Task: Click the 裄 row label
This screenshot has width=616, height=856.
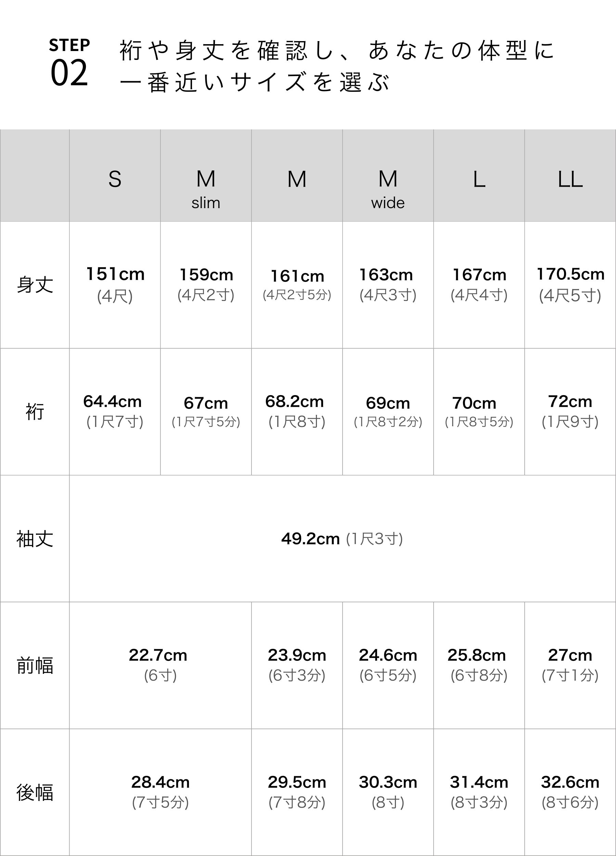Action: pyautogui.click(x=35, y=411)
